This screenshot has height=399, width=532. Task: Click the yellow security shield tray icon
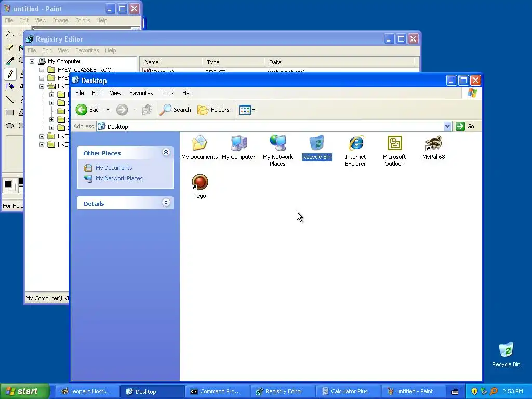tap(474, 391)
